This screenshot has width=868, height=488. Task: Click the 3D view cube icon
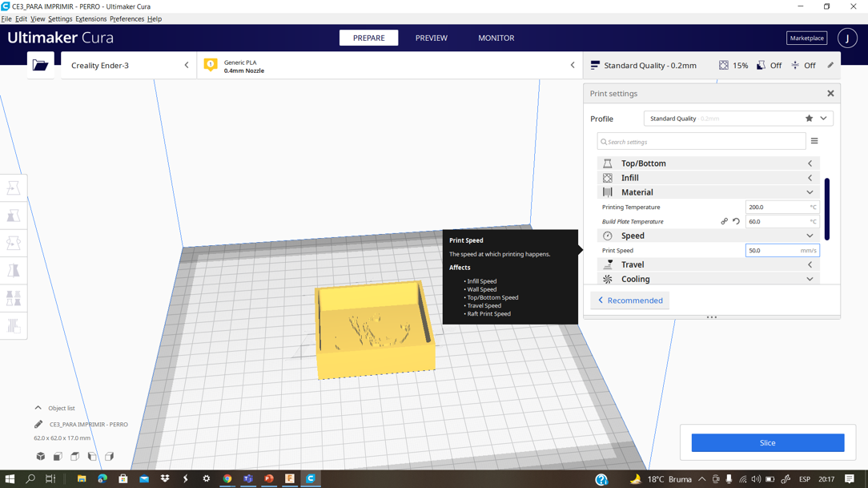(40, 457)
